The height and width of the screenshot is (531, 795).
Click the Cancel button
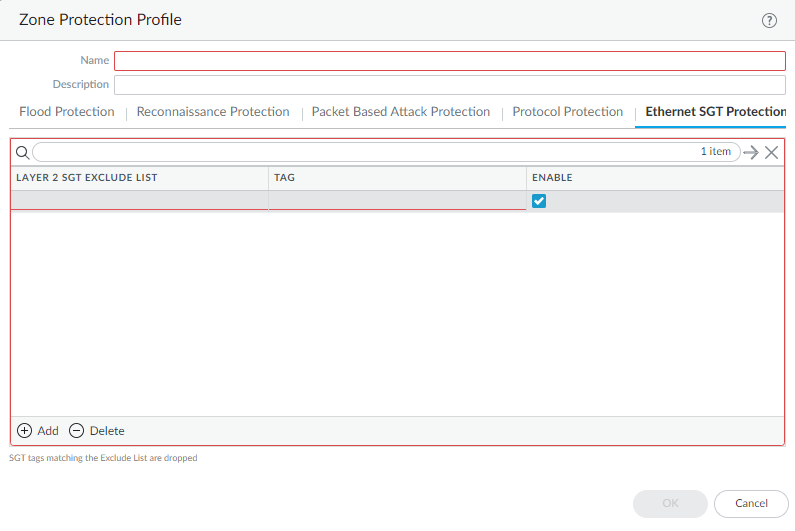[x=751, y=503]
